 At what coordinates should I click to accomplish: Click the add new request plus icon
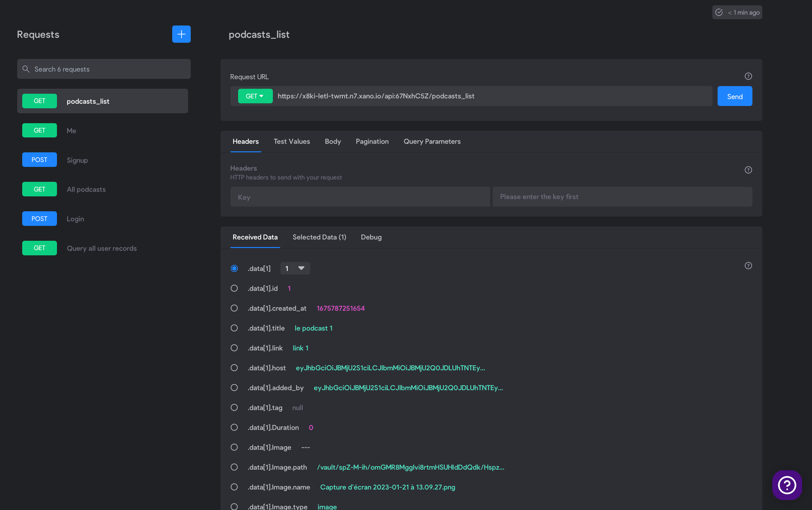point(181,34)
